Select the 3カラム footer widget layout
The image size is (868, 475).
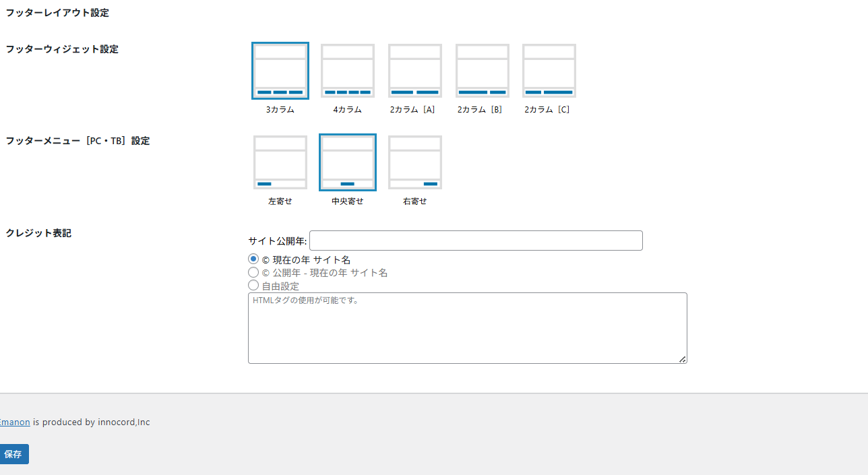coord(280,70)
